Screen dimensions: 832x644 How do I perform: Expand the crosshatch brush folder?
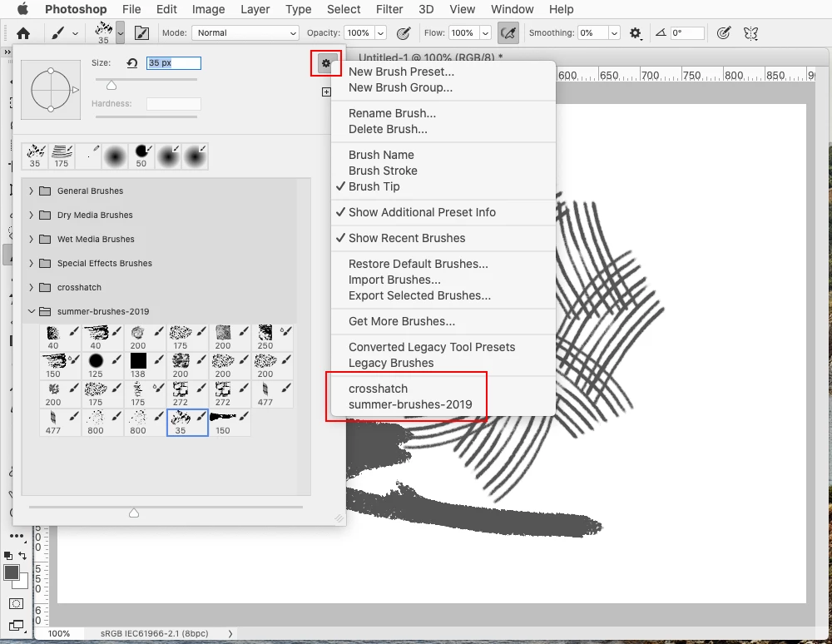pos(31,288)
